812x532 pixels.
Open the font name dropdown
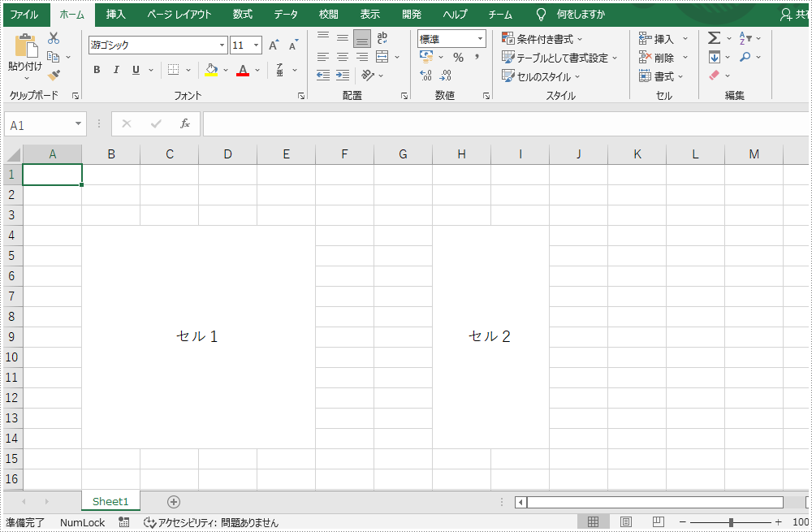223,45
